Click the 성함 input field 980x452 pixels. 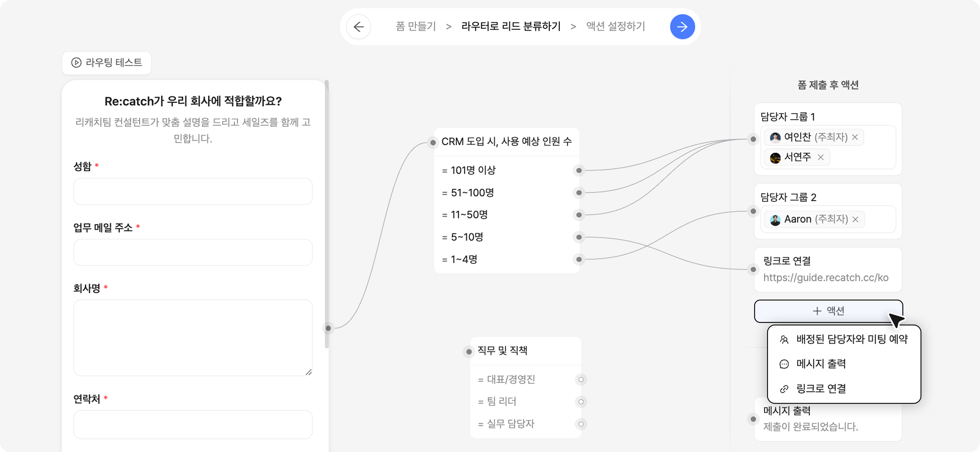tap(193, 192)
